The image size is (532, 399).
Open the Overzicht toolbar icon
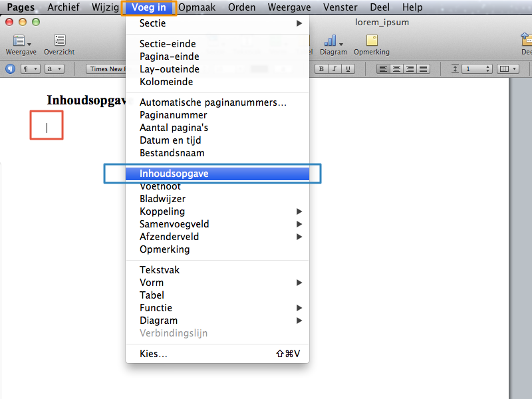[x=59, y=44]
